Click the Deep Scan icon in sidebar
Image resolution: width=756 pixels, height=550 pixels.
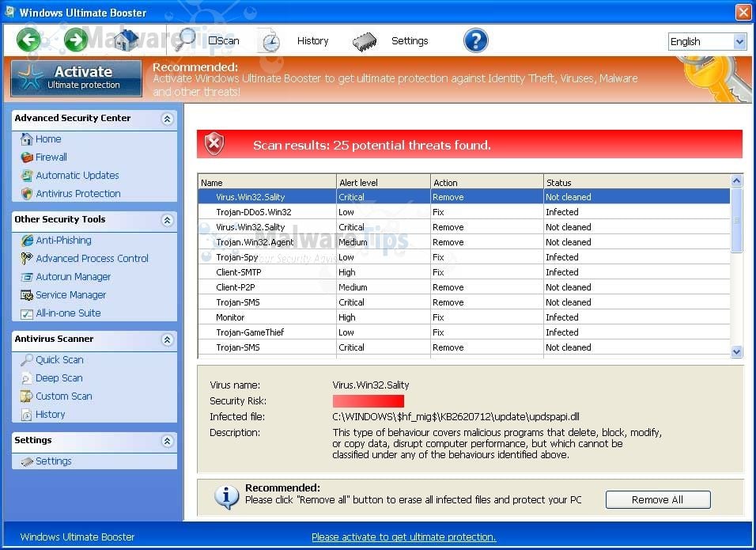[x=27, y=378]
